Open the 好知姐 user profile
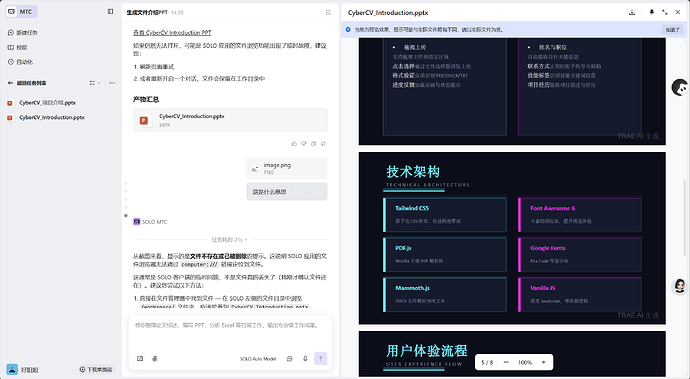 pos(22,369)
